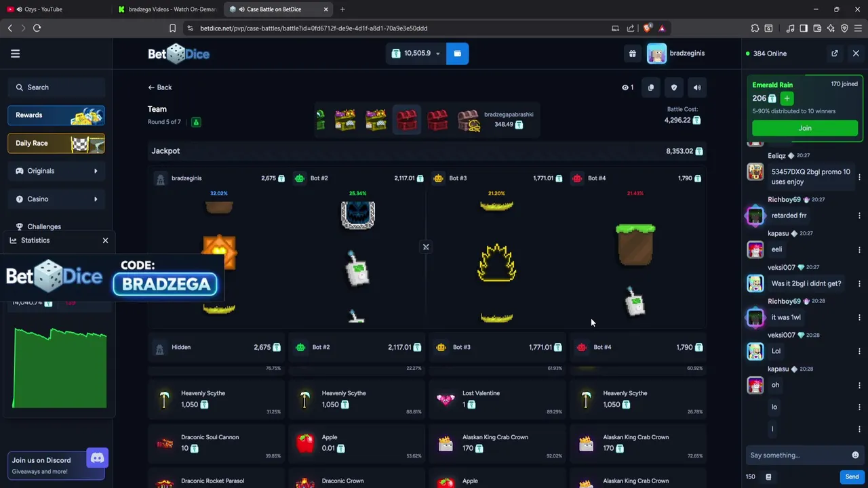Screen dimensions: 868x488
Task: Click the 384 Online indicator
Action: pyautogui.click(x=766, y=54)
